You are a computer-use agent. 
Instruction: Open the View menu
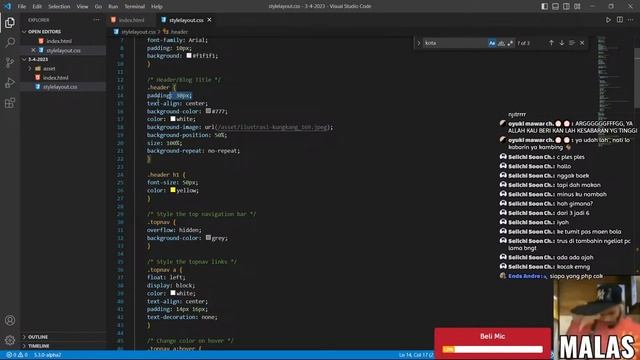pos(82,6)
